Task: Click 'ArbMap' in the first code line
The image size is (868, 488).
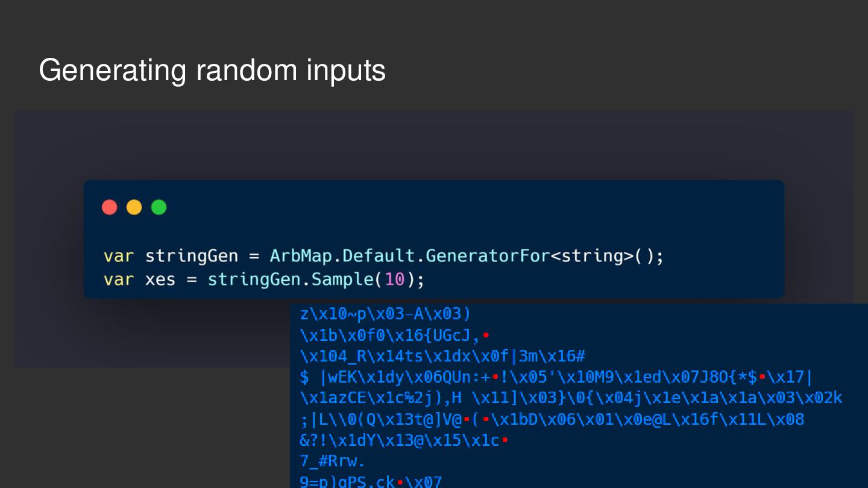Action: [x=301, y=256]
